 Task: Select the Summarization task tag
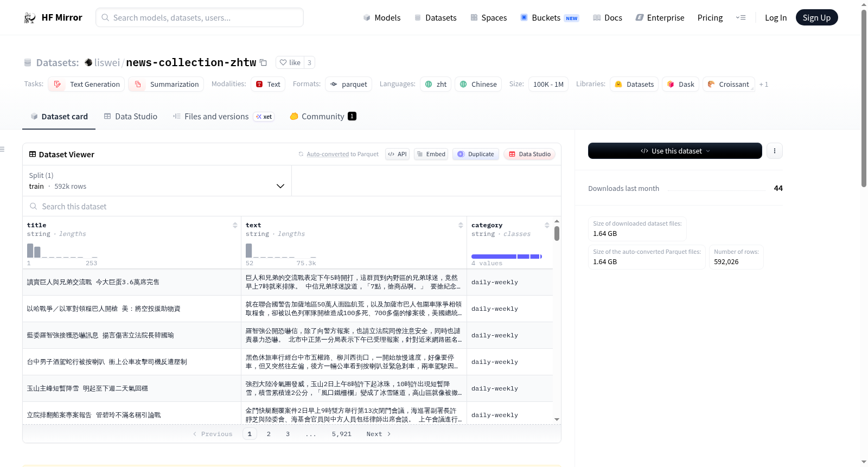[166, 84]
